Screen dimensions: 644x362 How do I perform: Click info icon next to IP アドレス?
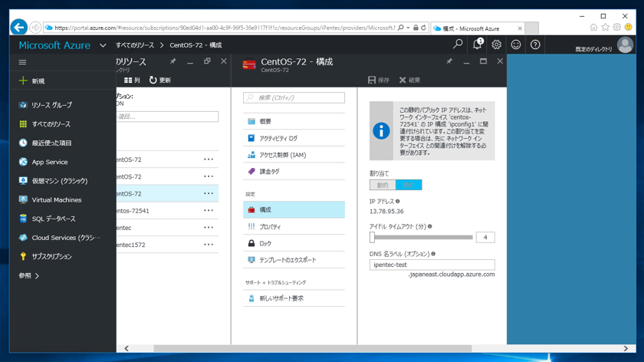(x=398, y=202)
